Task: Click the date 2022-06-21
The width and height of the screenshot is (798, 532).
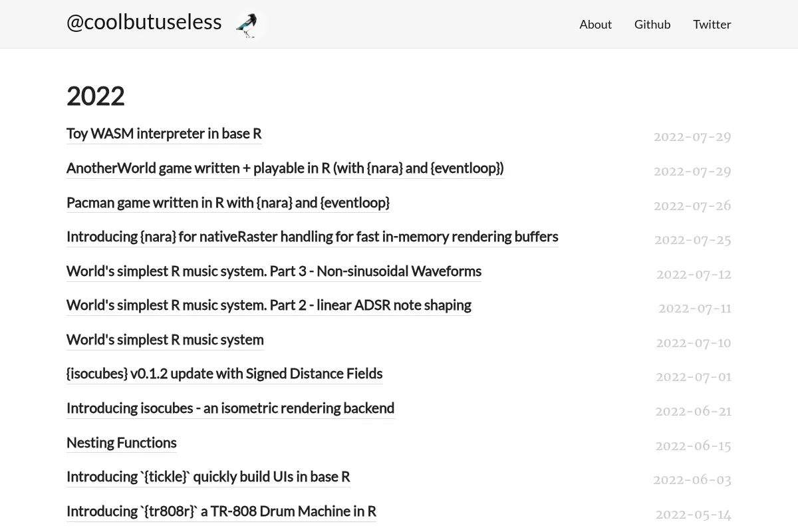Action: [x=694, y=412]
